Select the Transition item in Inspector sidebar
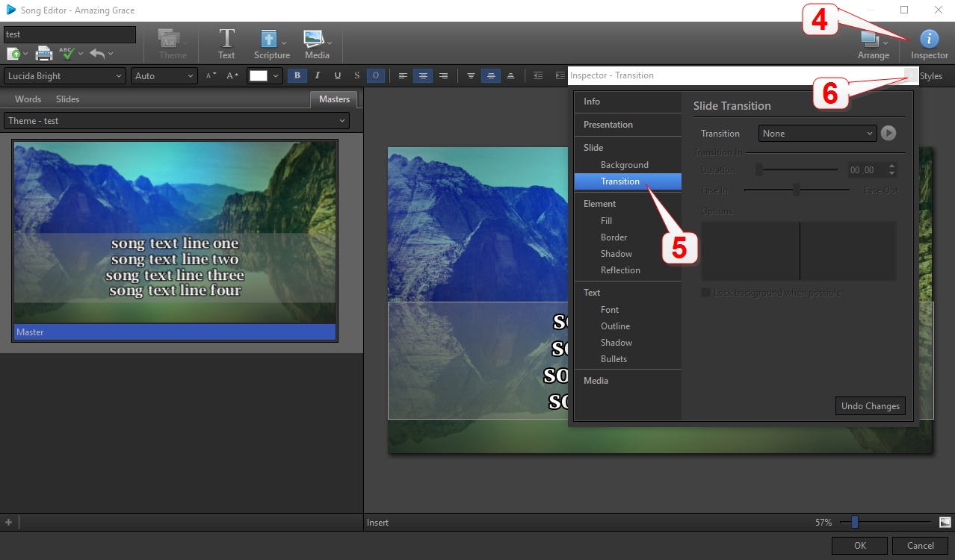Image resolution: width=955 pixels, height=560 pixels. tap(619, 181)
